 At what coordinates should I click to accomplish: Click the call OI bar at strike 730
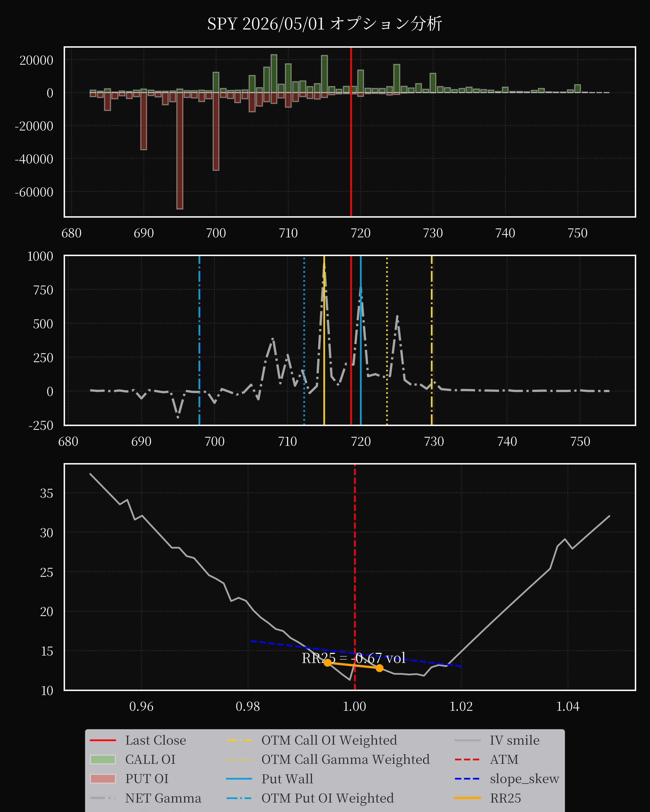(433, 83)
